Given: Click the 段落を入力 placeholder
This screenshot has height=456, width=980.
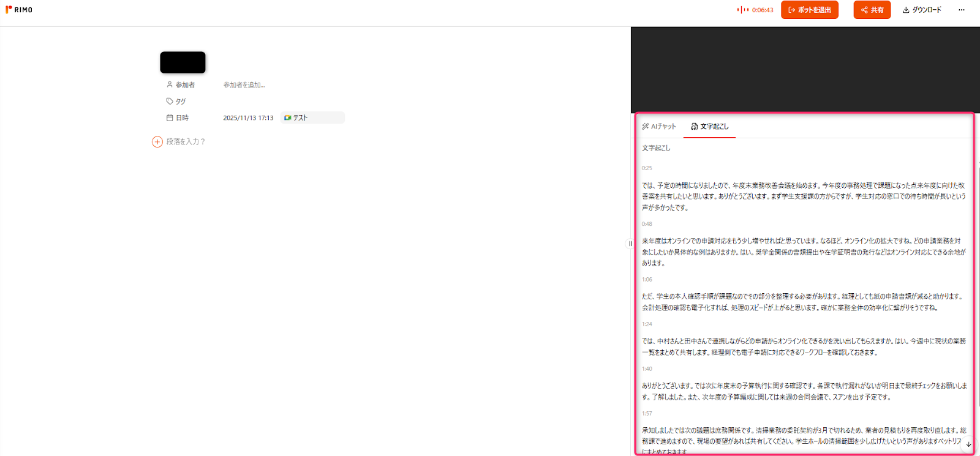Looking at the screenshot, I should (186, 141).
